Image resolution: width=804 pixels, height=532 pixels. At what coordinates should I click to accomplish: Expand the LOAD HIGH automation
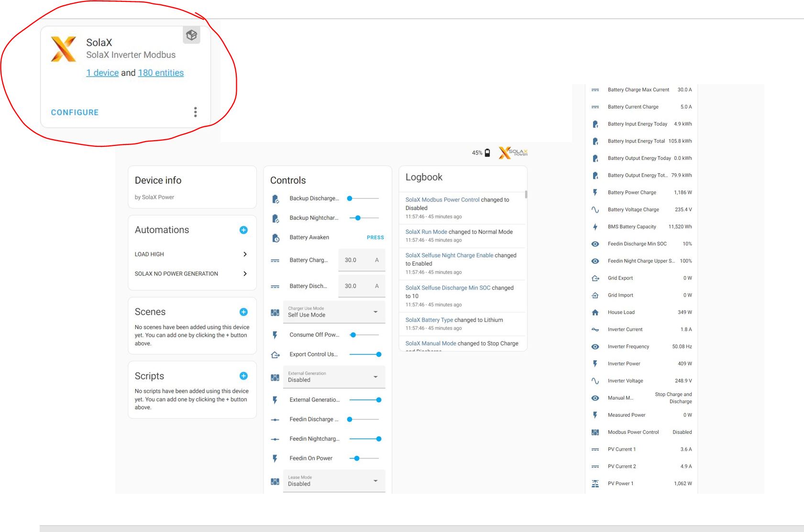245,254
